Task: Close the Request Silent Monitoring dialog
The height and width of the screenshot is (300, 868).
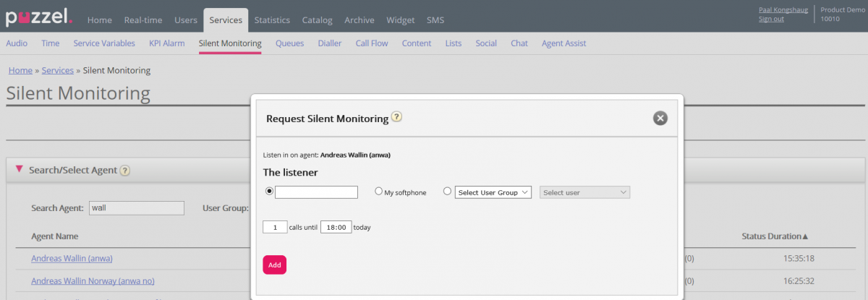Action: tap(660, 119)
